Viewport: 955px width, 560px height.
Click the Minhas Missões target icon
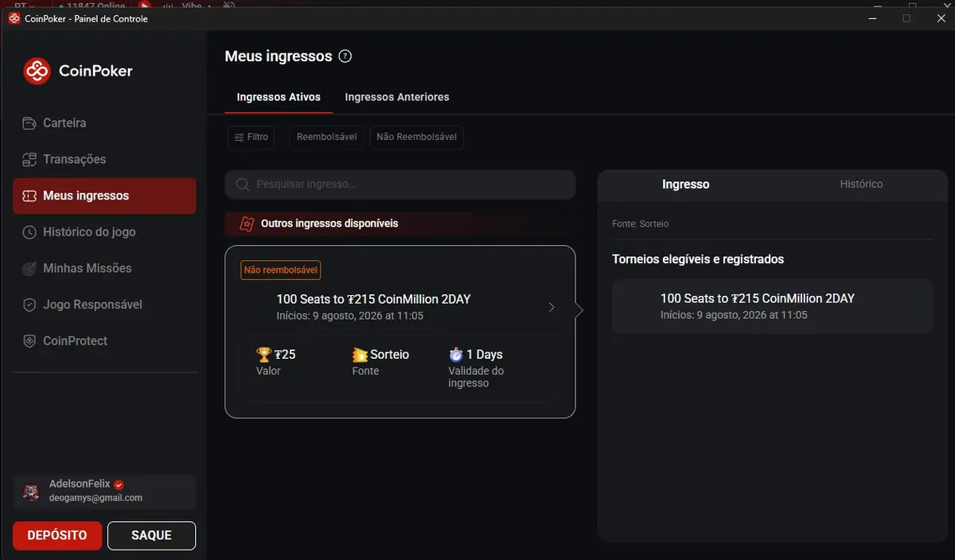(29, 268)
